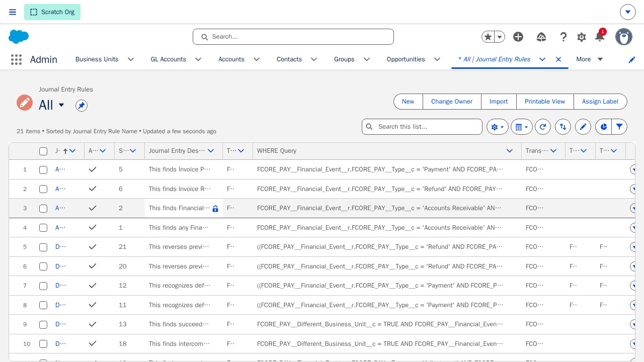Select the checkbox for row 2
This screenshot has width=644, height=362.
[x=43, y=189]
